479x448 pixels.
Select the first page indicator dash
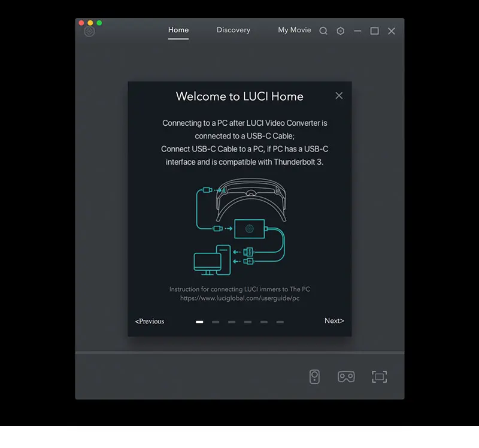coord(199,322)
